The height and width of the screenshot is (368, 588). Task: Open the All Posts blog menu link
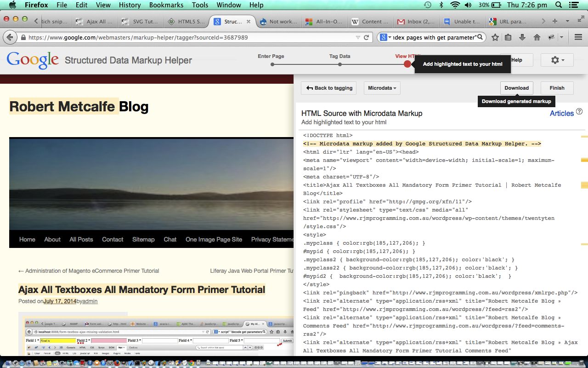click(81, 239)
